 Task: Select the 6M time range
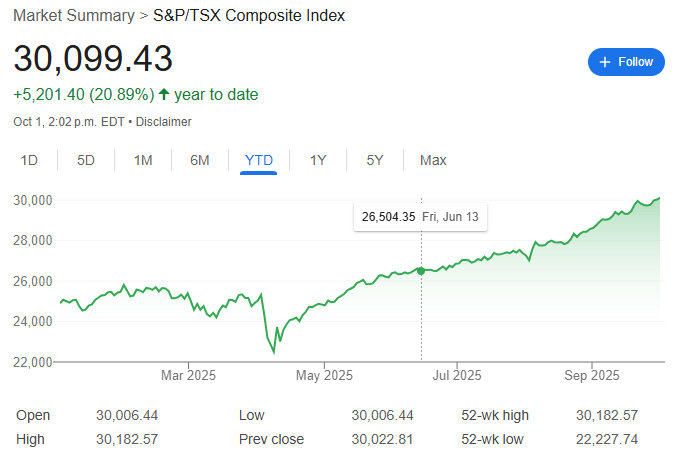coord(200,160)
